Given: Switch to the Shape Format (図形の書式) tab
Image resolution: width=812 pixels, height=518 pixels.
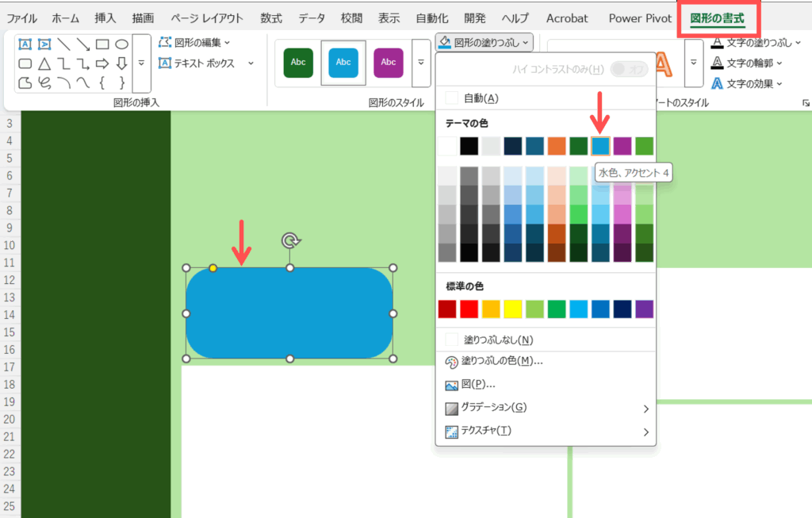Looking at the screenshot, I should [717, 18].
